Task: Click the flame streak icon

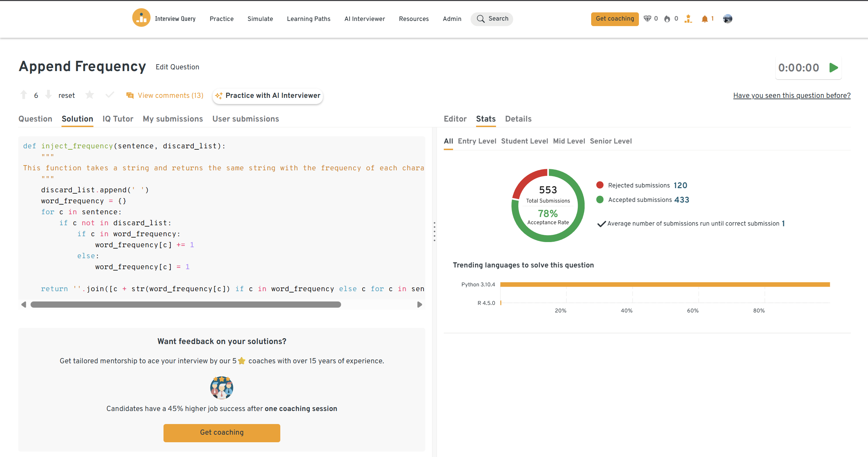Action: (x=667, y=19)
